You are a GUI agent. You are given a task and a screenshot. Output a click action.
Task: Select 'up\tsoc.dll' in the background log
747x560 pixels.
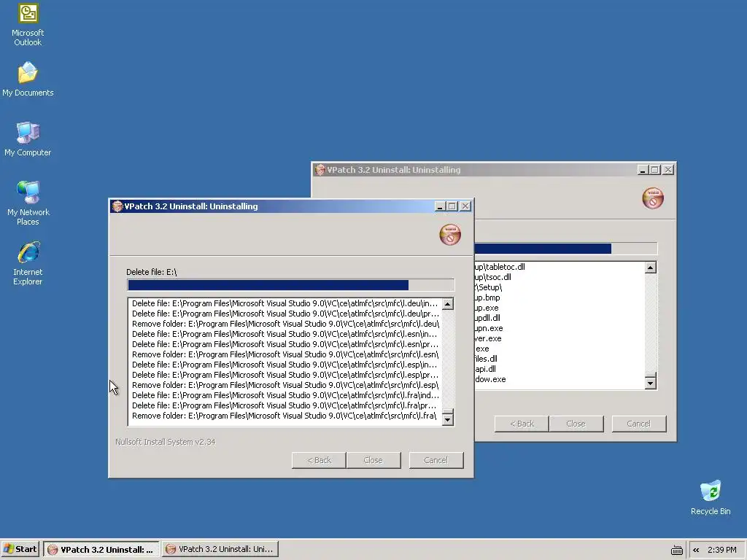(x=492, y=277)
